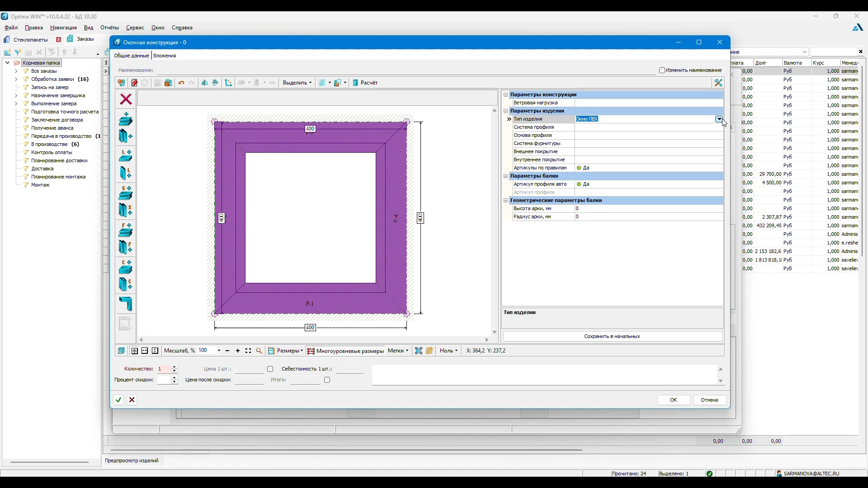Click the vertical flip icon
The image size is (868, 488).
tap(216, 83)
